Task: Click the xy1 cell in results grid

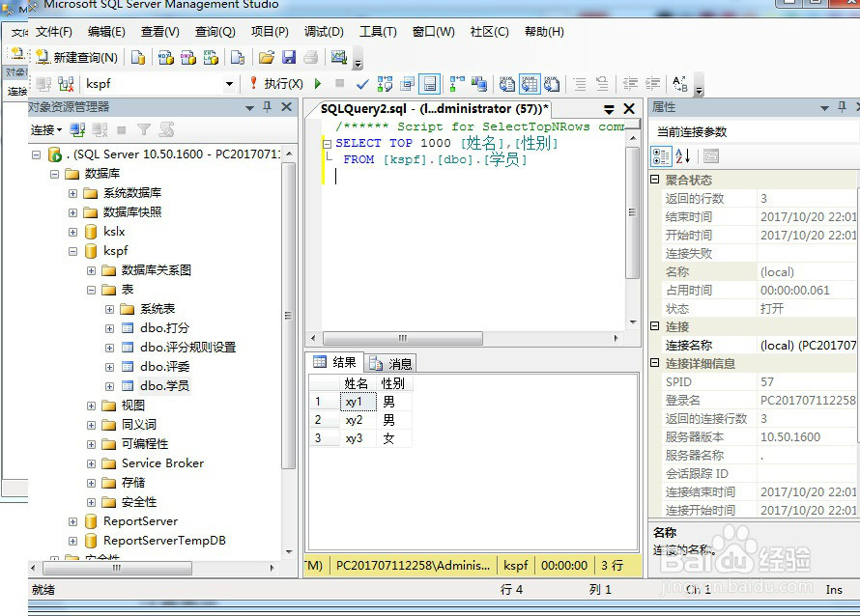Action: (x=358, y=402)
